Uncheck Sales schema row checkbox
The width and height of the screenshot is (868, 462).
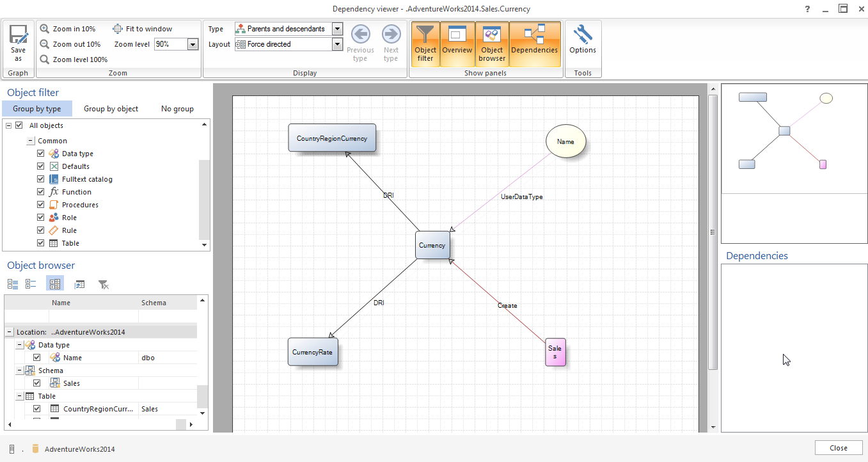click(36, 383)
